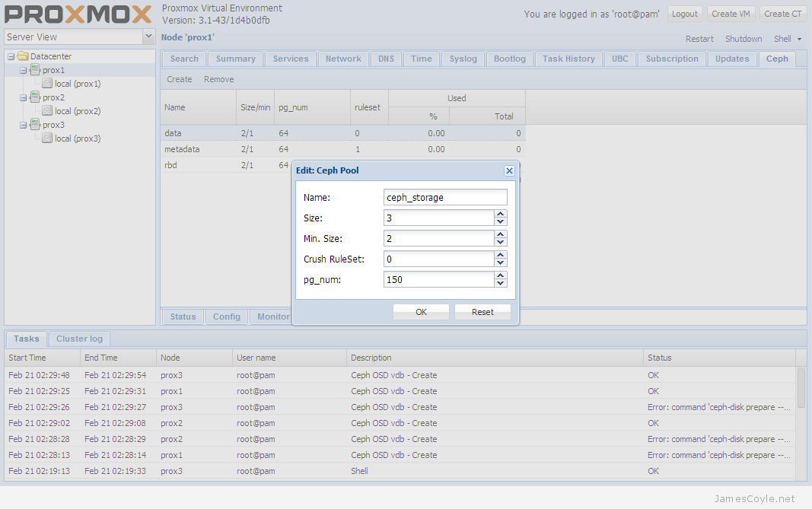Decrease the Crush RuleSet value
Screen dimensions: 812x509
(x=500, y=262)
